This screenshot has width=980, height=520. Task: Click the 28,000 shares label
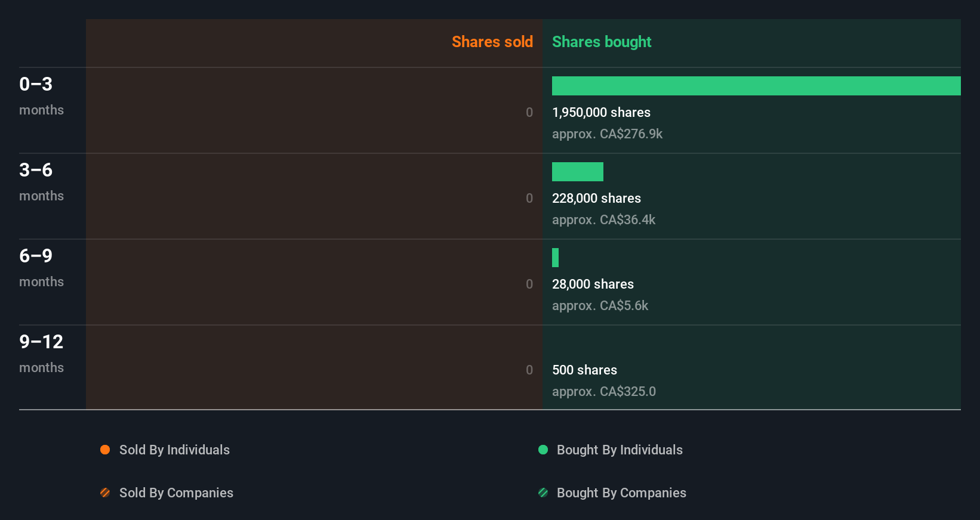pyautogui.click(x=593, y=284)
